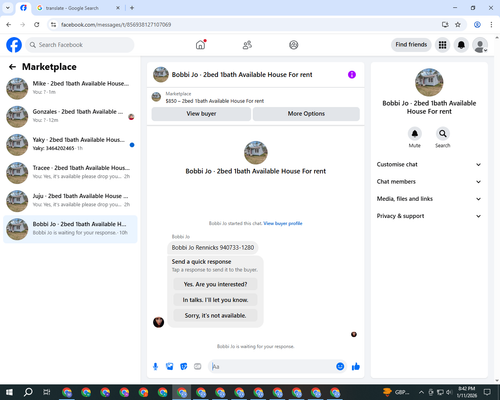Bookmark this page with the star icon
The image size is (500, 400).
[x=458, y=25]
